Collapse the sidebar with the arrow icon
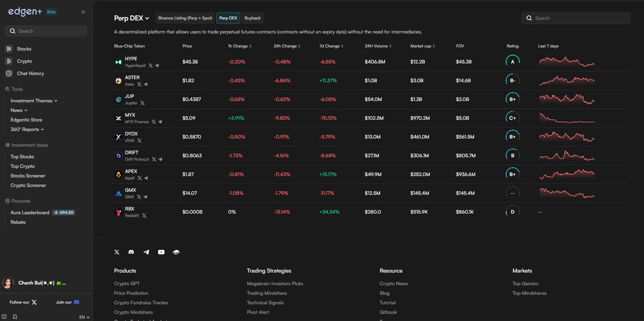Screen dimensions: 644x321 pyautogui.click(x=83, y=12)
